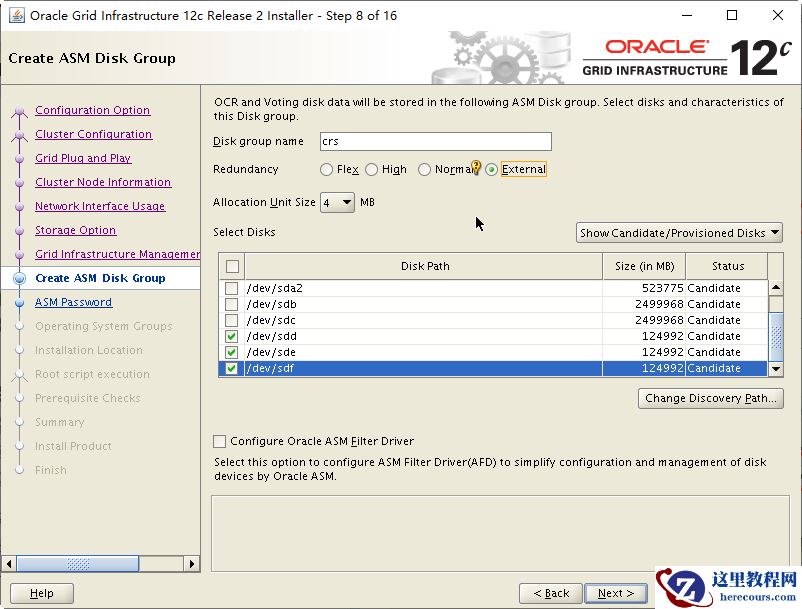Viewport: 802px width, 609px height.
Task: Go to the Configuration Option step
Action: click(x=92, y=111)
